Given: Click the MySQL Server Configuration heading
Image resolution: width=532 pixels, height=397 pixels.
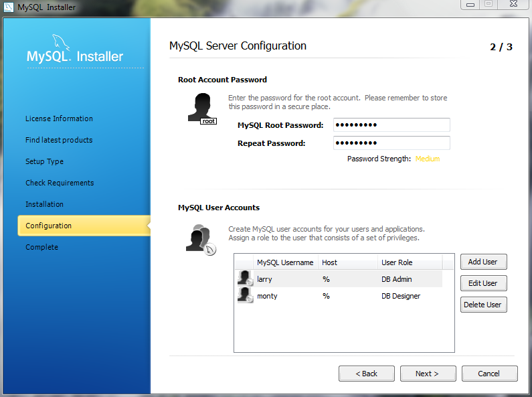Looking at the screenshot, I should pos(238,46).
